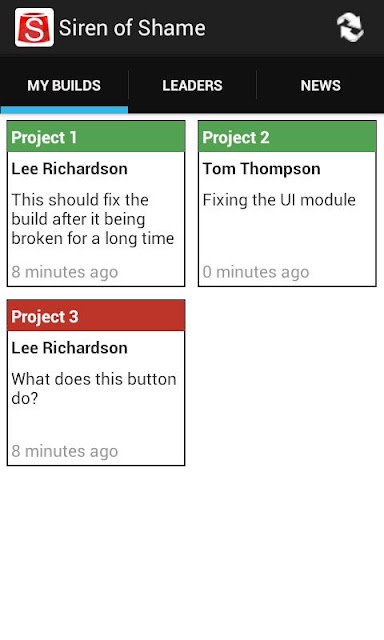Viewport: 384px width, 640px height.
Task: Tap the Siren of Shame app logo
Action: 34,27
